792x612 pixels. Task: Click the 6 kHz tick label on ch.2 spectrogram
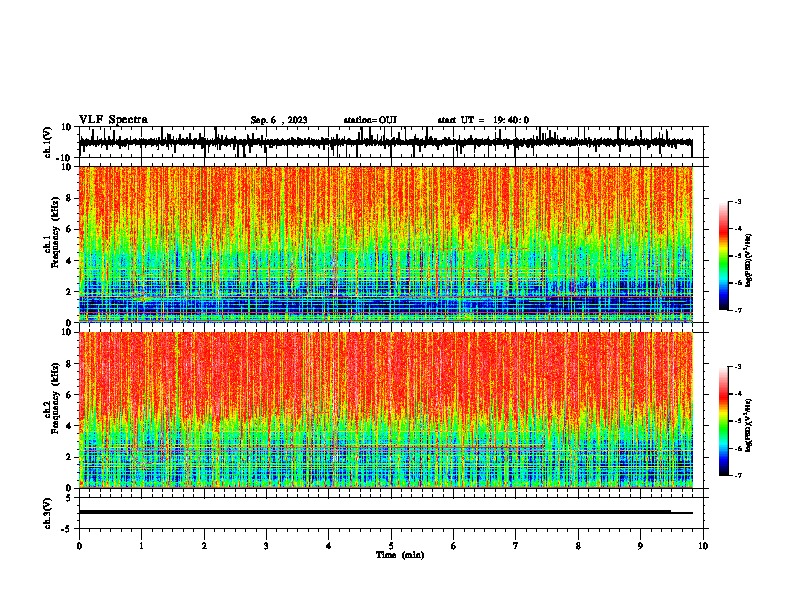click(x=70, y=395)
